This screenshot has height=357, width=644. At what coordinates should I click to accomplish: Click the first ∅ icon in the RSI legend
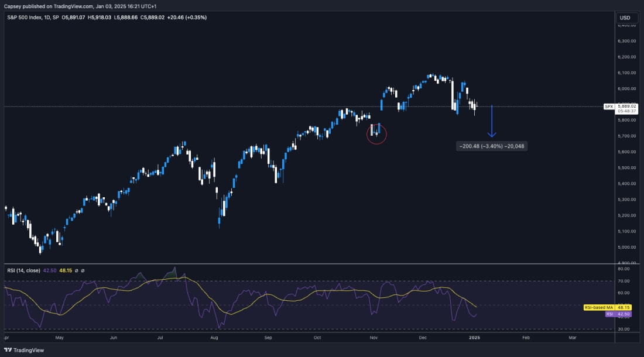pos(76,270)
